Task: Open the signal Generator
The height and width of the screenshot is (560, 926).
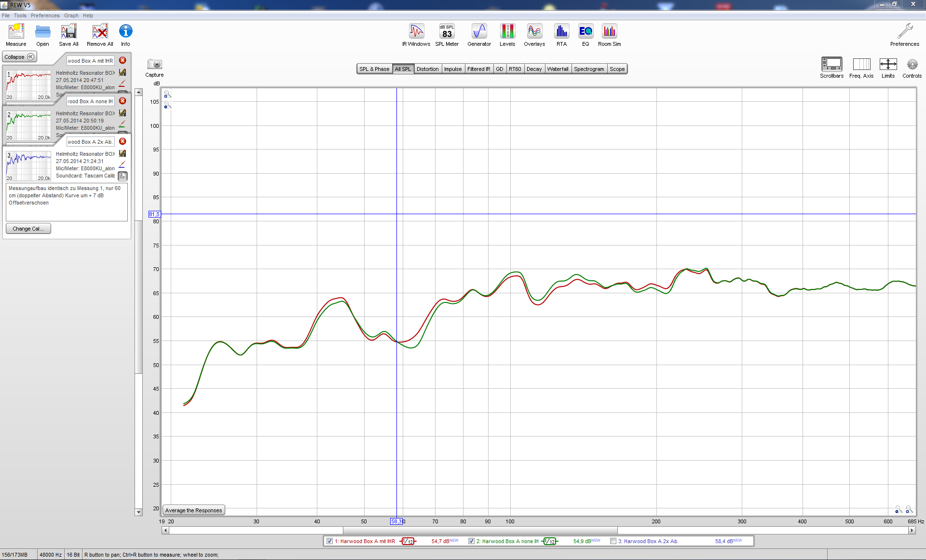Action: click(x=479, y=35)
